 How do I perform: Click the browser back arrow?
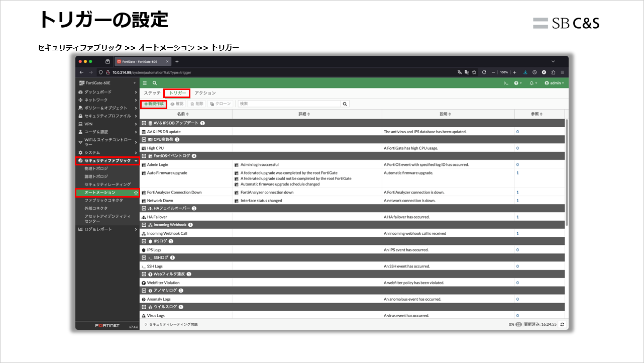click(82, 72)
